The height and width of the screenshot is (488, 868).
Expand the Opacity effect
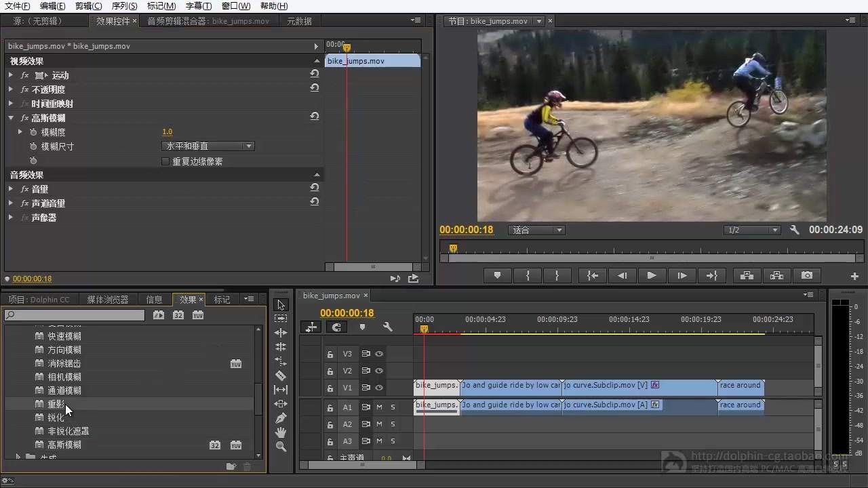click(x=11, y=89)
